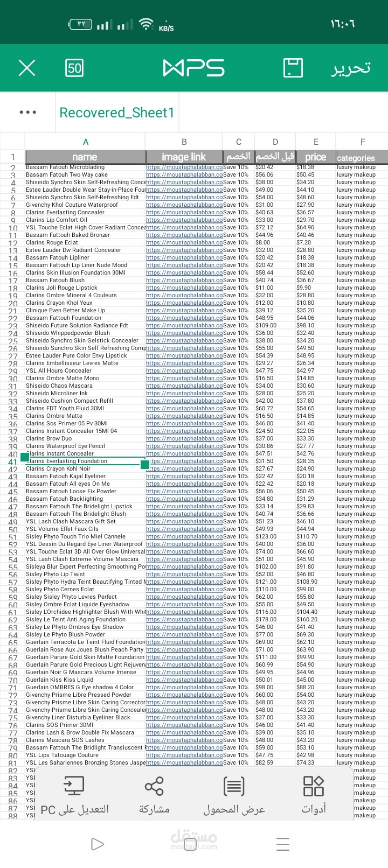Select cell Clarins Everlasting Foundation
Viewport: 388px width, 868px height.
coord(85,461)
